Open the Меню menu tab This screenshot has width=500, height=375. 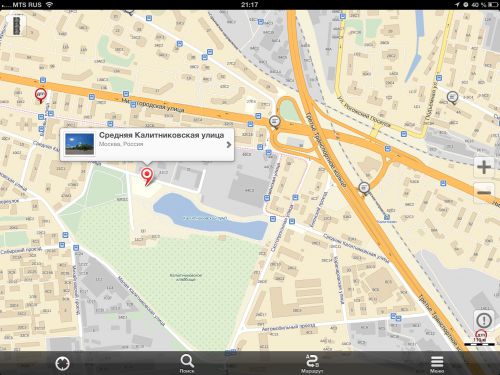(x=437, y=364)
